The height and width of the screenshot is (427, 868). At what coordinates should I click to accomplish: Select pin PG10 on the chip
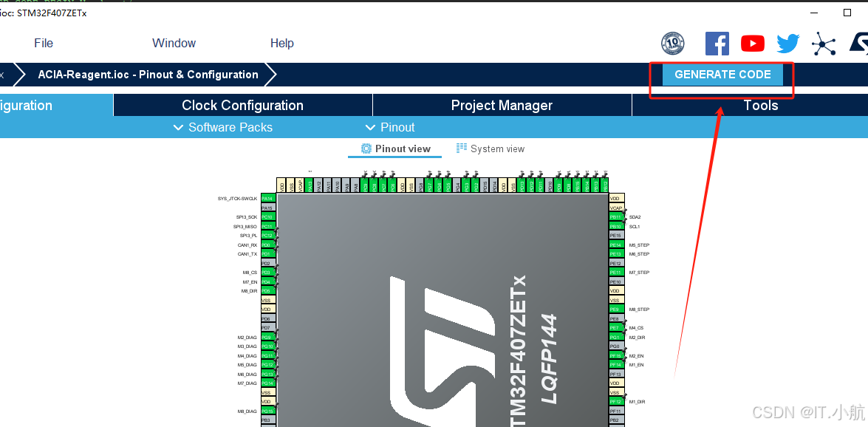268,346
